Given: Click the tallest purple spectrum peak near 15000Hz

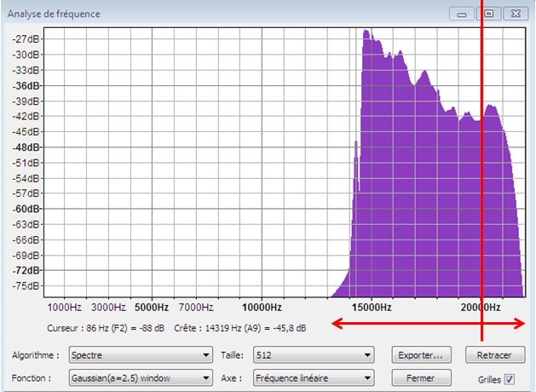Looking at the screenshot, I should click(366, 34).
